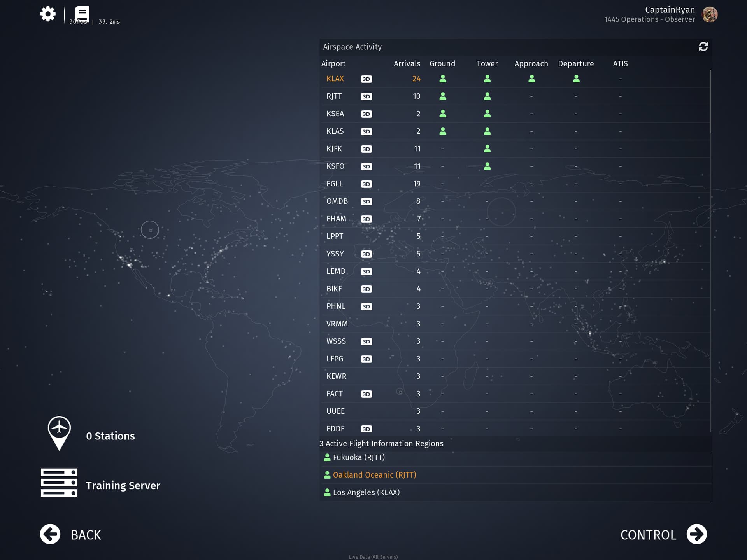
Task: Click the 3D badge next to EGLL
Action: [366, 184]
